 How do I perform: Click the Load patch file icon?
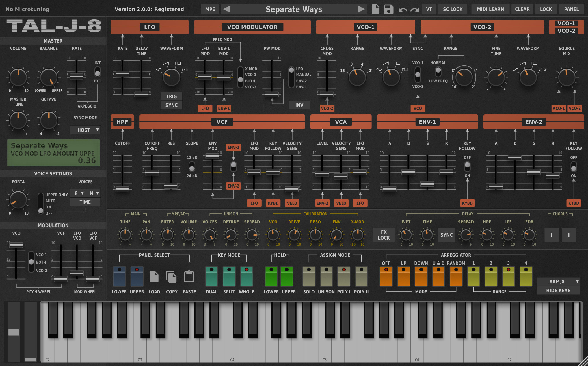point(154,276)
